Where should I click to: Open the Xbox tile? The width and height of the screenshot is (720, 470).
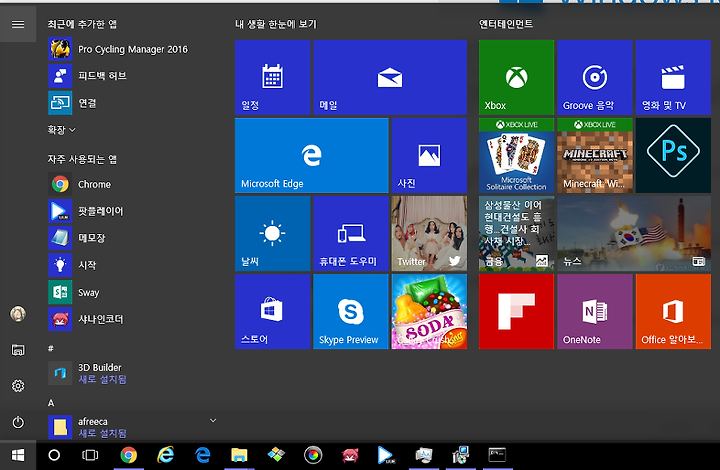[516, 77]
